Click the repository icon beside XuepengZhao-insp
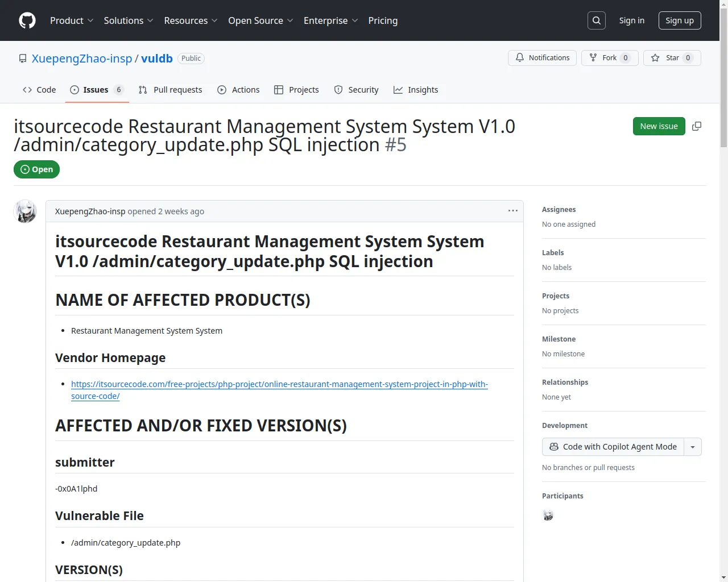The image size is (728, 582). tap(23, 59)
